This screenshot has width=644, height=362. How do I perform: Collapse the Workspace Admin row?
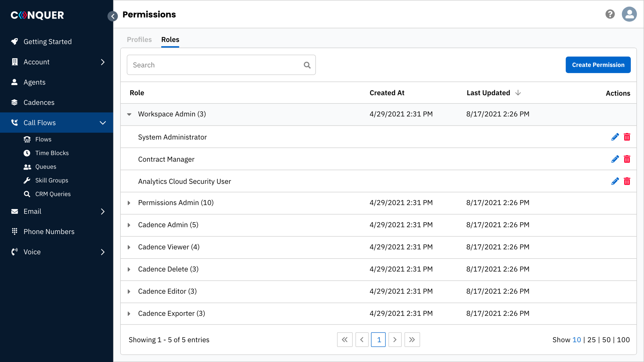129,114
